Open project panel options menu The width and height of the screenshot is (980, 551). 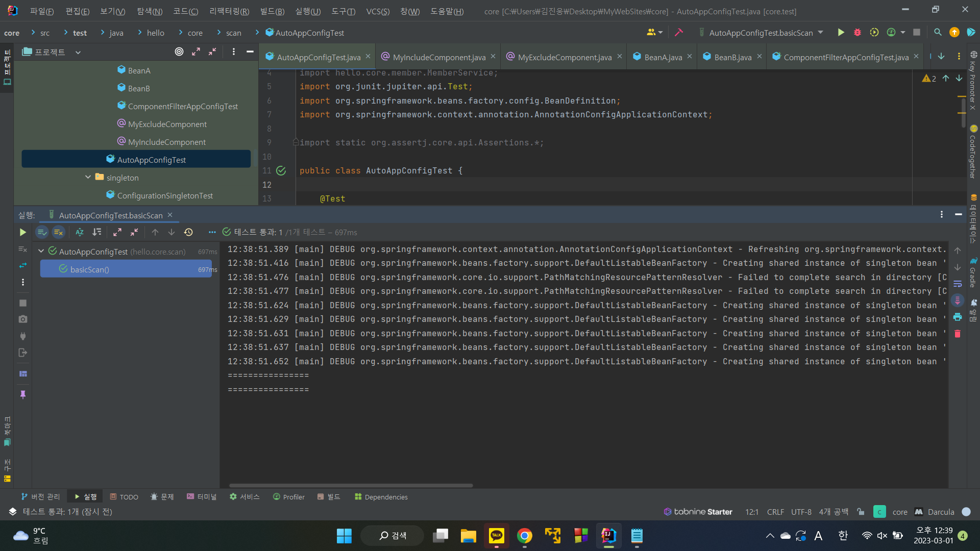pyautogui.click(x=233, y=52)
